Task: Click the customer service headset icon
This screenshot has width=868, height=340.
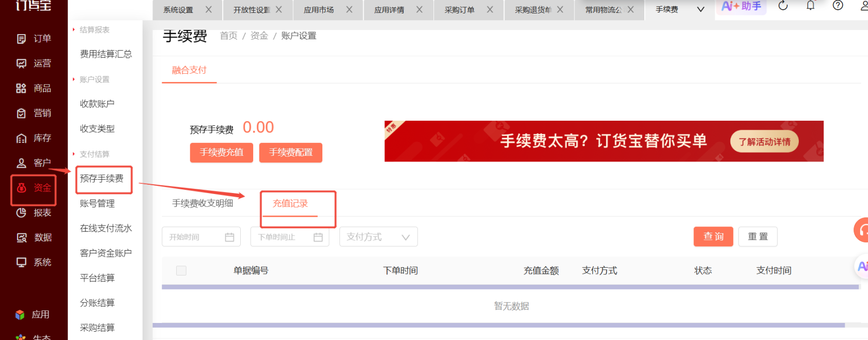Action: (x=862, y=230)
